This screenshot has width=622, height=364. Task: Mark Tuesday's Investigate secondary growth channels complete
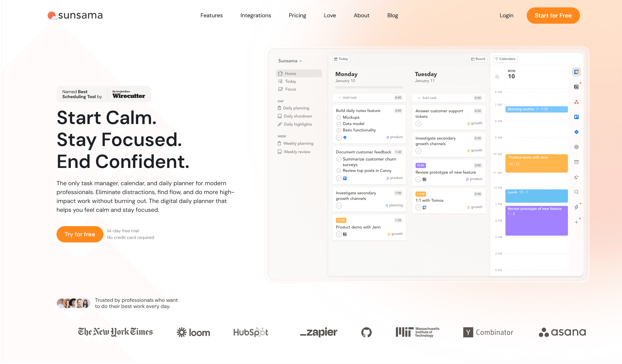(418, 151)
